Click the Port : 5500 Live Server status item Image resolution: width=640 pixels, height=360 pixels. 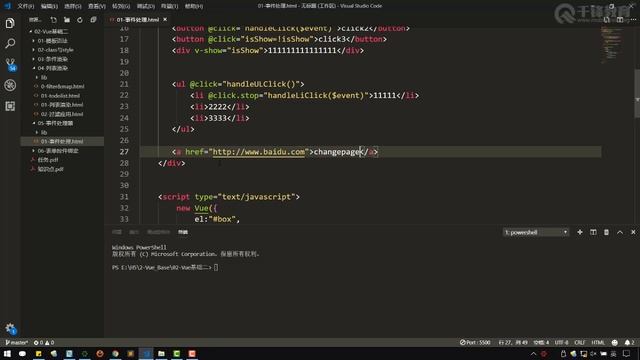coord(475,342)
